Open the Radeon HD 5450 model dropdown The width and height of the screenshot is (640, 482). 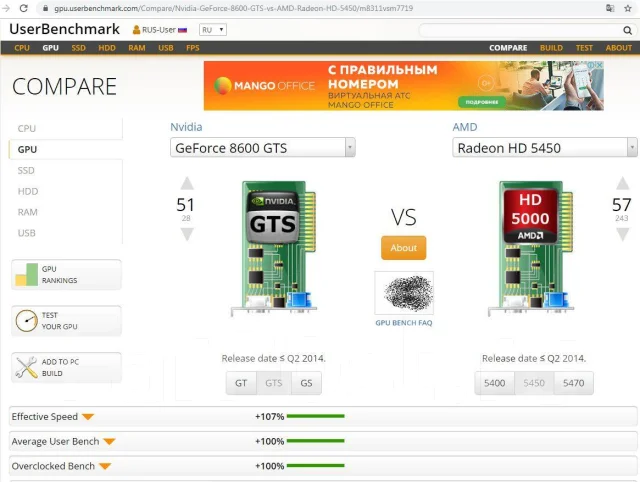point(544,148)
